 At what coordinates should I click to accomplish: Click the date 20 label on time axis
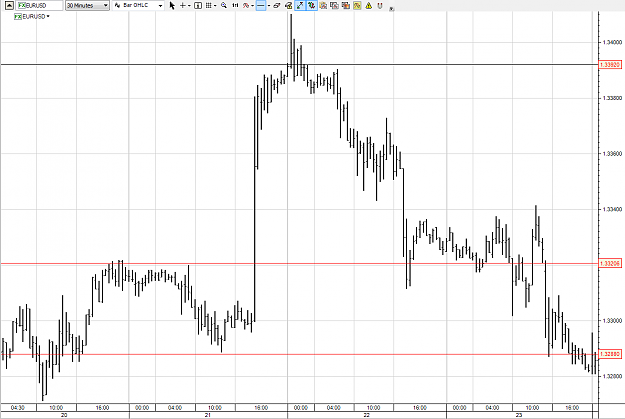click(64, 415)
